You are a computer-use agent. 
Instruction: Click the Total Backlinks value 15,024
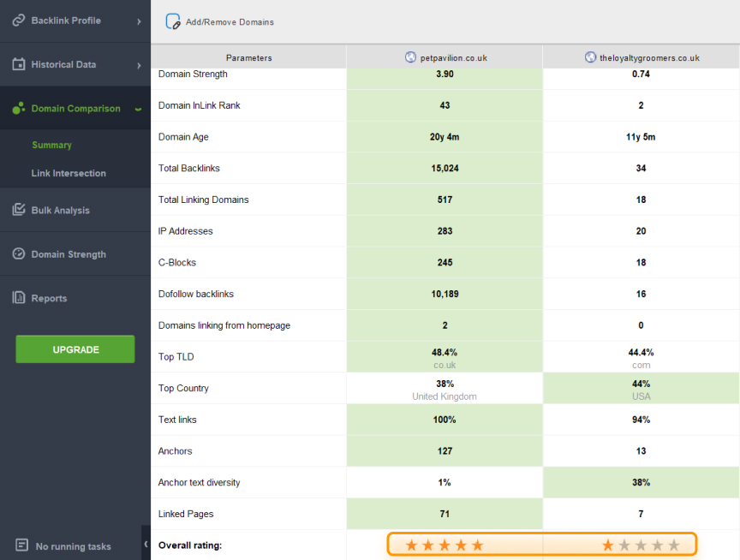(x=445, y=168)
